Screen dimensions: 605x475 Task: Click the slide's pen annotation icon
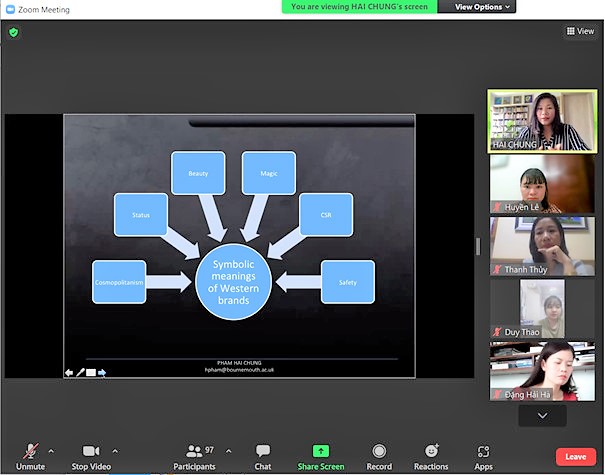pos(80,373)
